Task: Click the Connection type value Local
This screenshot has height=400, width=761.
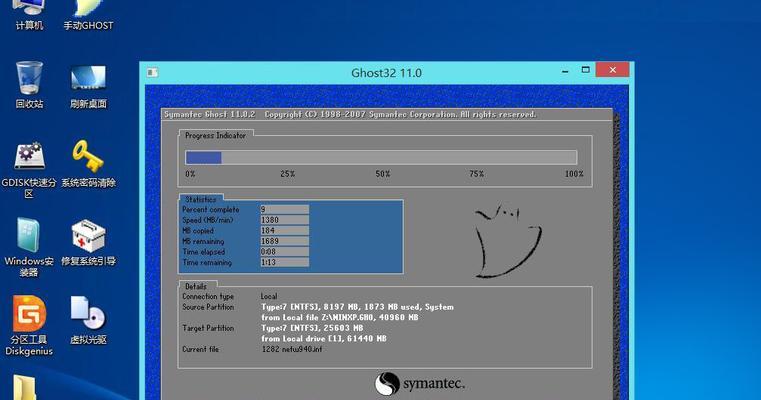Action: click(x=269, y=296)
